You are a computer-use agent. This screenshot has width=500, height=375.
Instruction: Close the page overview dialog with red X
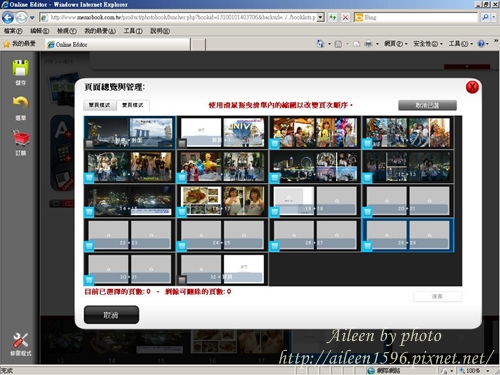[x=472, y=87]
